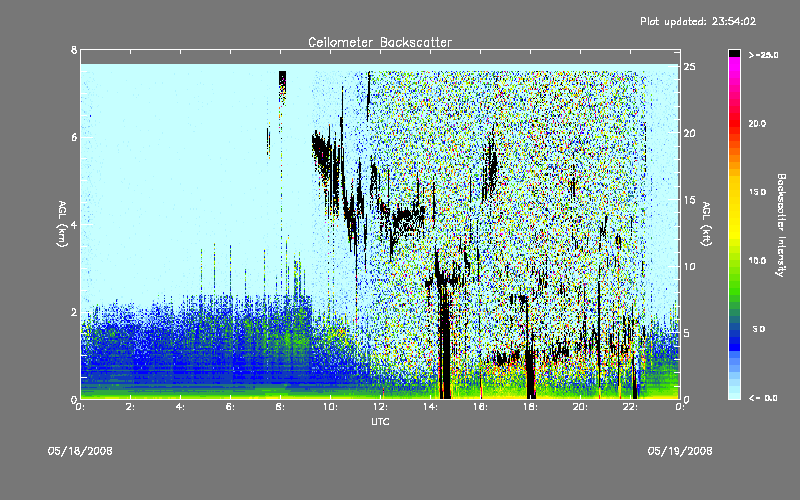Click the Backscatter Intensity colorbar label

tap(781, 225)
